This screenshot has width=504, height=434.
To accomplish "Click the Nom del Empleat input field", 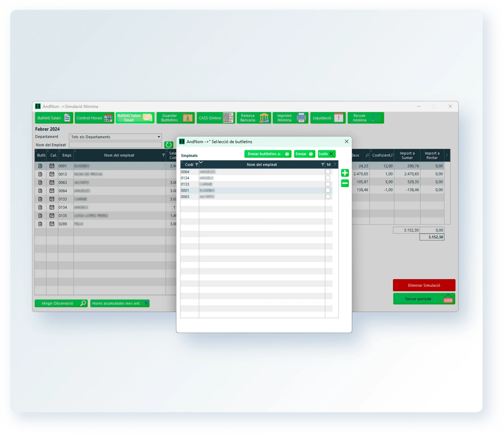I will (x=115, y=145).
